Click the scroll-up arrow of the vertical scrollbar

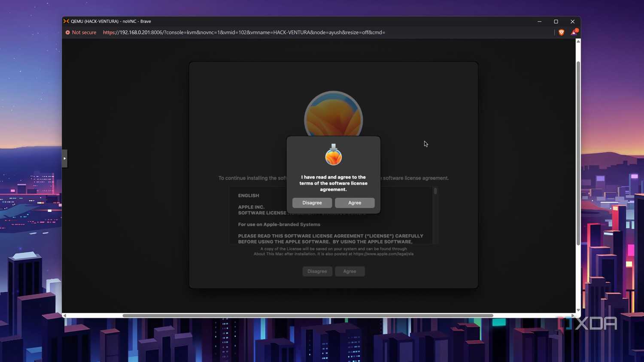coord(578,41)
